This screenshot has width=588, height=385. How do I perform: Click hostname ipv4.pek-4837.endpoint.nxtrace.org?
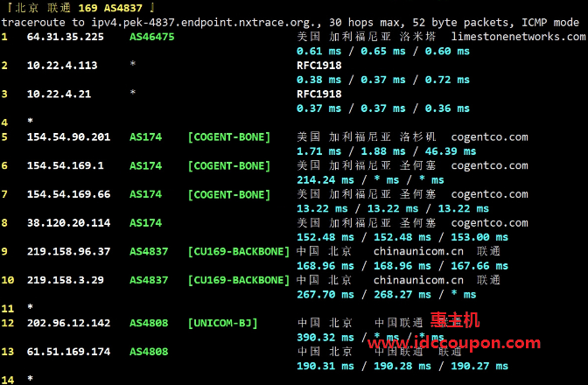[206, 23]
